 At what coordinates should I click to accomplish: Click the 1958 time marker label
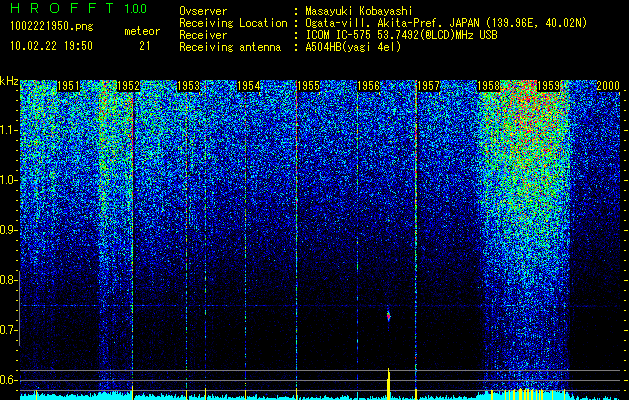pyautogui.click(x=488, y=86)
